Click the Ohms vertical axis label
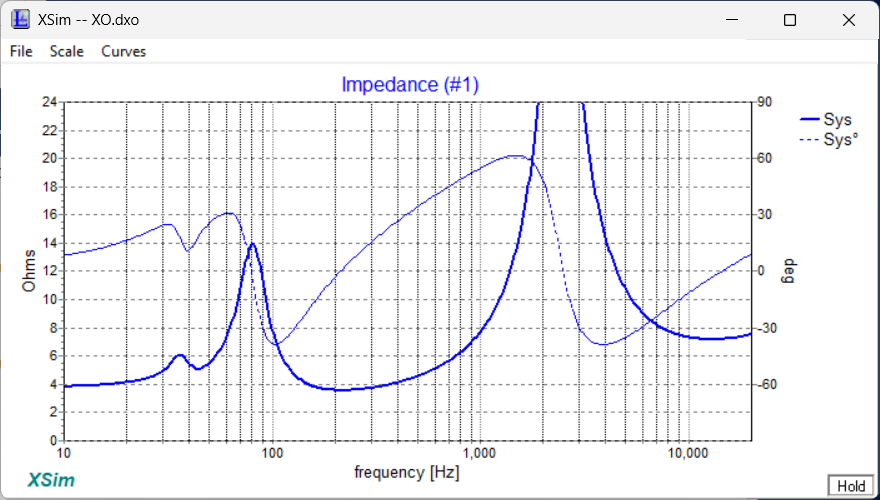This screenshot has width=880, height=500. pos(30,270)
